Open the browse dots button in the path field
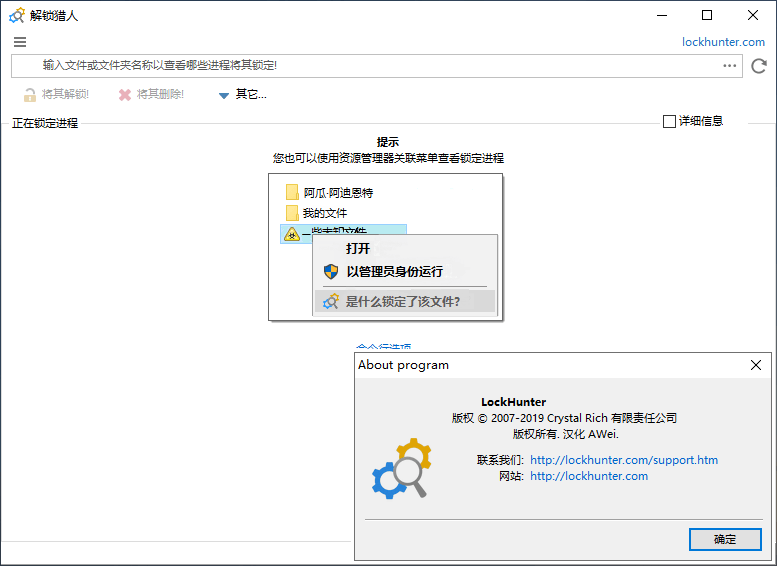Viewport: 777px width, 566px height. coord(729,65)
